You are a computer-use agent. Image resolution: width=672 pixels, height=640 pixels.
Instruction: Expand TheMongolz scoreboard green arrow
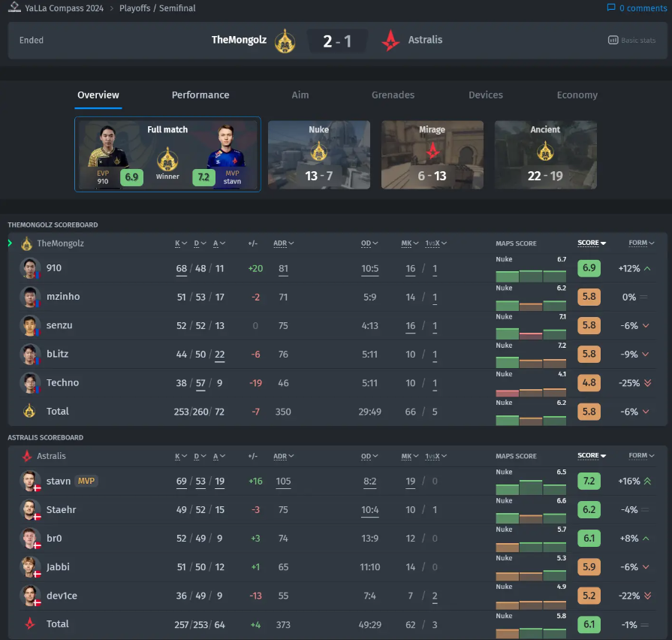(10, 243)
